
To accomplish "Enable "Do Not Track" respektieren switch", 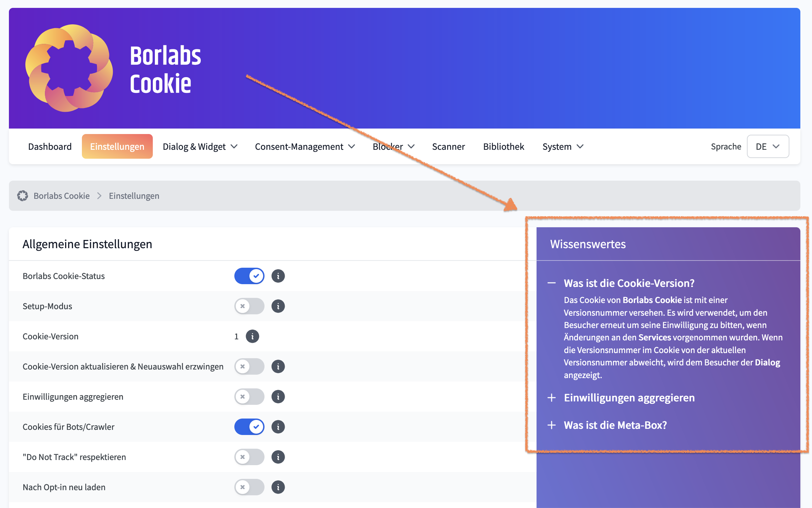I will (249, 457).
